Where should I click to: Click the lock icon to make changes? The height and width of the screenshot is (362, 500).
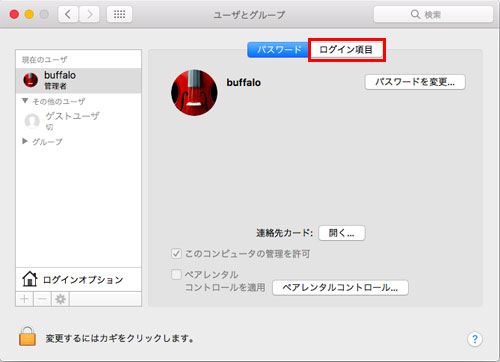(x=27, y=336)
